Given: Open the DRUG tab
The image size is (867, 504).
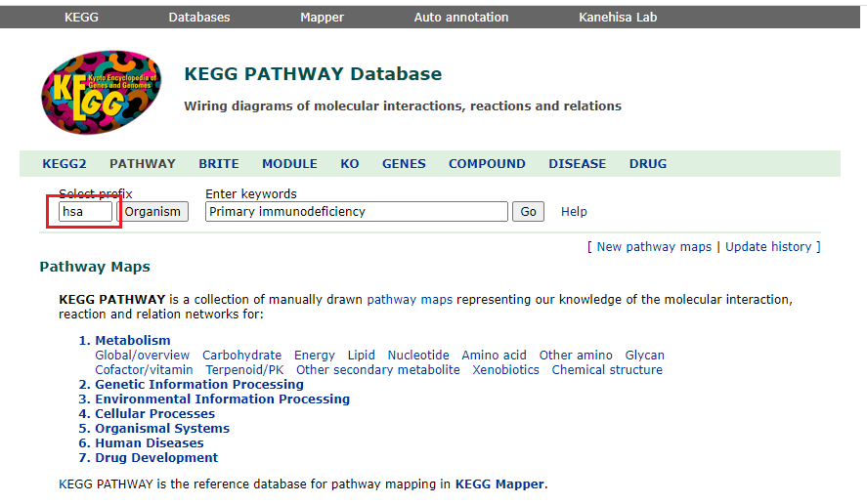Looking at the screenshot, I should (648, 163).
